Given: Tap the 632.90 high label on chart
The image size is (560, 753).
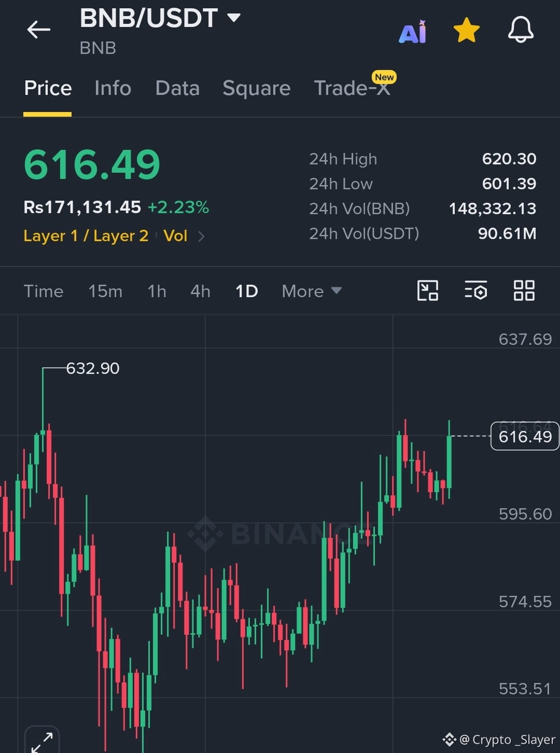Looking at the screenshot, I should [93, 368].
